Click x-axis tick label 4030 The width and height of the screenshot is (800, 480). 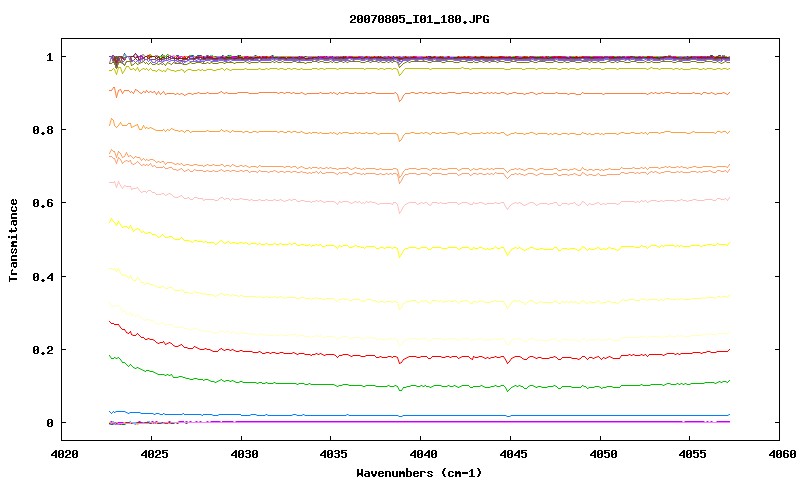coord(244,454)
